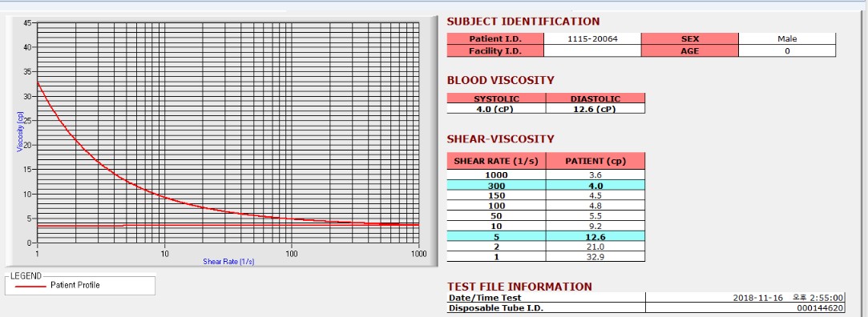Click the Patient I.D. value 1115-20064
The image size is (868, 317).
click(592, 38)
